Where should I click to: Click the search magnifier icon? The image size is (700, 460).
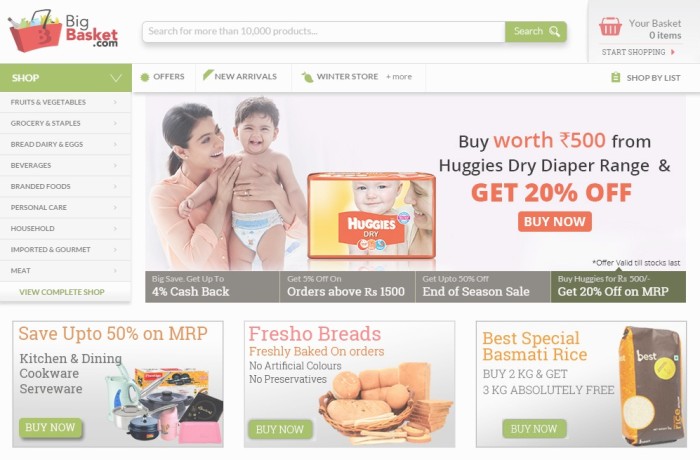click(x=554, y=31)
